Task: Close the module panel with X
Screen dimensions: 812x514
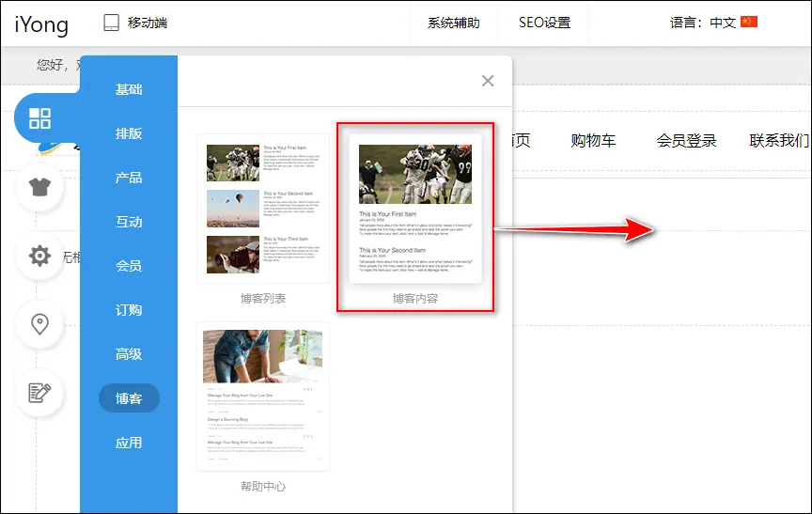Action: point(488,81)
